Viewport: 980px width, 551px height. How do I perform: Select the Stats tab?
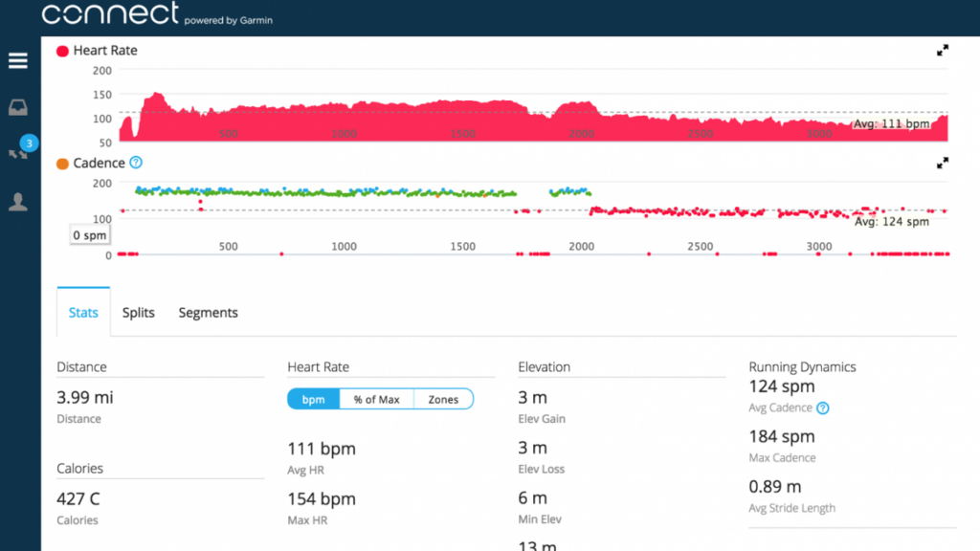point(83,312)
